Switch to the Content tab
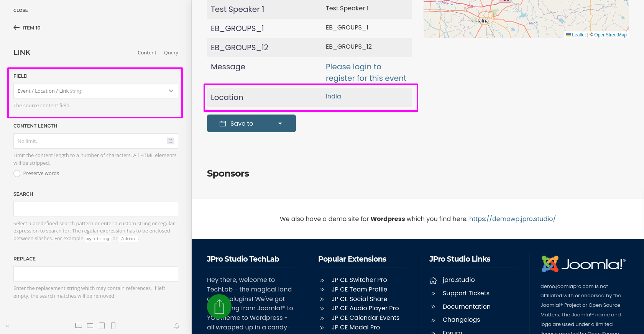The width and height of the screenshot is (644, 334). tap(147, 53)
